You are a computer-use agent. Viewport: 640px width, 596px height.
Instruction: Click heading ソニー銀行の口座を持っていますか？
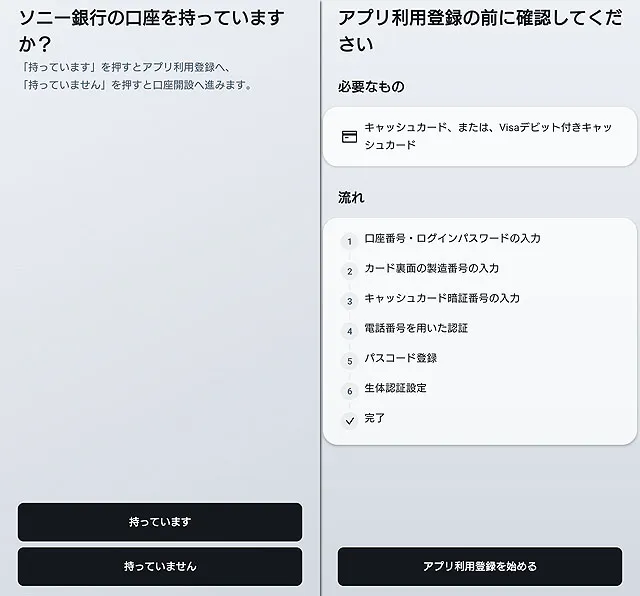coord(151,31)
